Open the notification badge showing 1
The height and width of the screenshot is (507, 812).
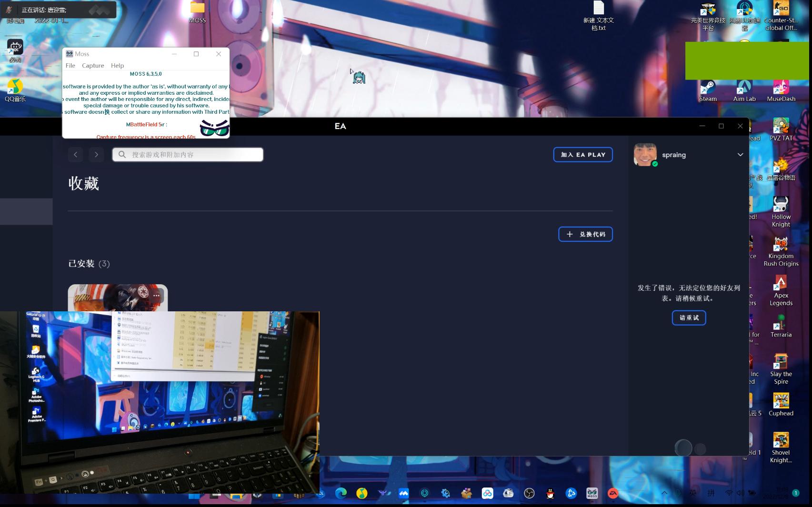(x=795, y=493)
